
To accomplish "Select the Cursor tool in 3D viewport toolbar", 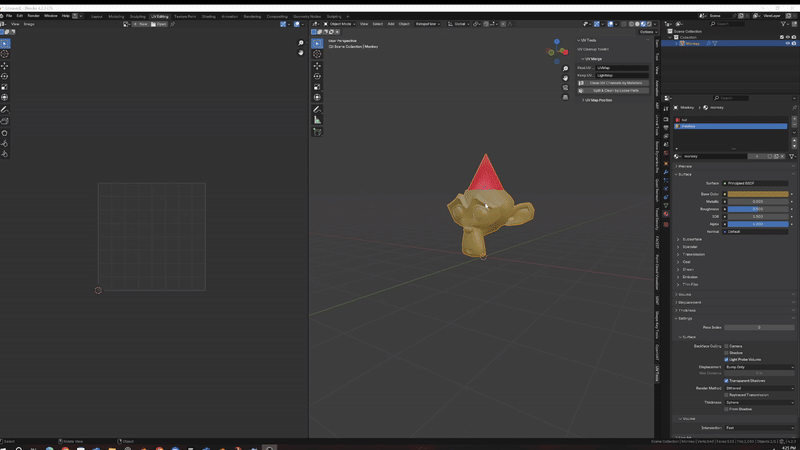I will 317,54.
